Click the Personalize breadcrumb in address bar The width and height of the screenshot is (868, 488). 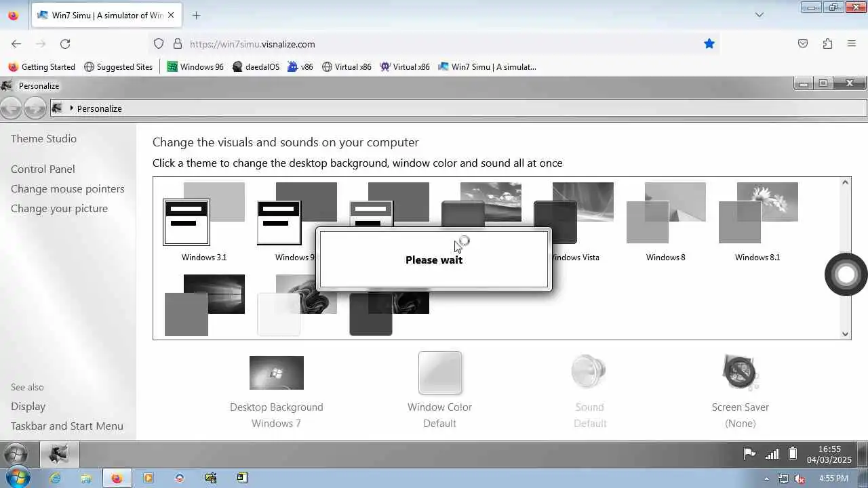point(99,108)
